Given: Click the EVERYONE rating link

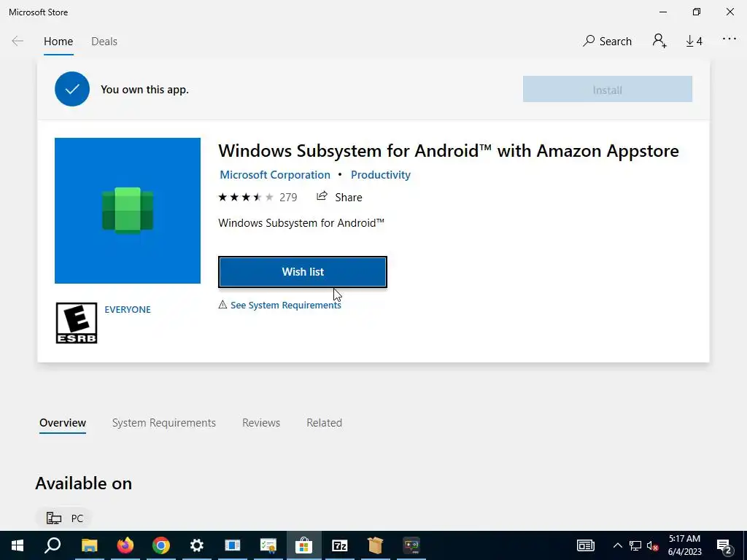Looking at the screenshot, I should click(x=127, y=309).
